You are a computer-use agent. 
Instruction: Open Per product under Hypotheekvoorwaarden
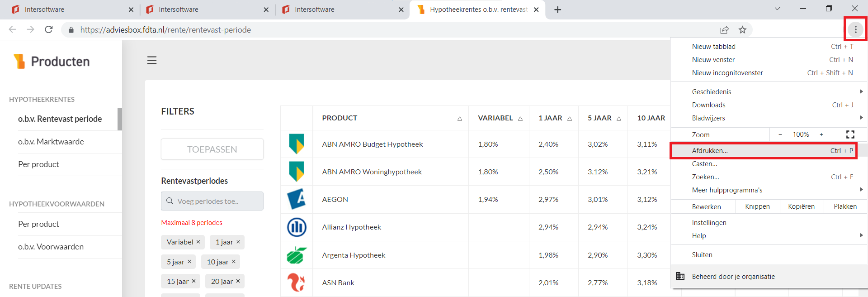pos(38,224)
